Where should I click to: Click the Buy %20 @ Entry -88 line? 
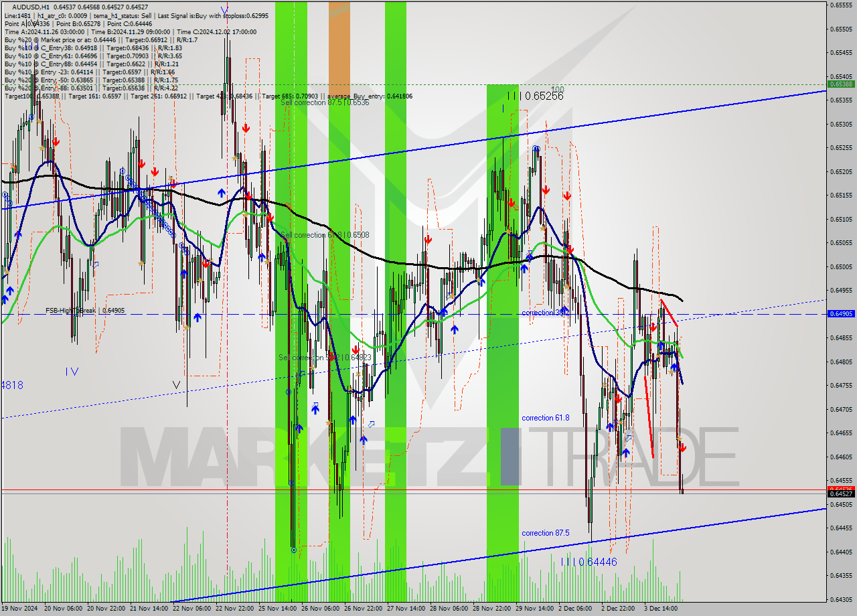click(91, 88)
